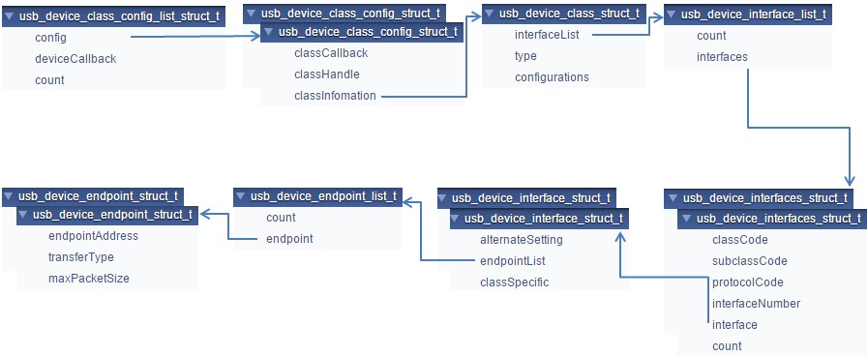868x356 pixels.
Task: Click the endpointList member
Action: (x=513, y=261)
